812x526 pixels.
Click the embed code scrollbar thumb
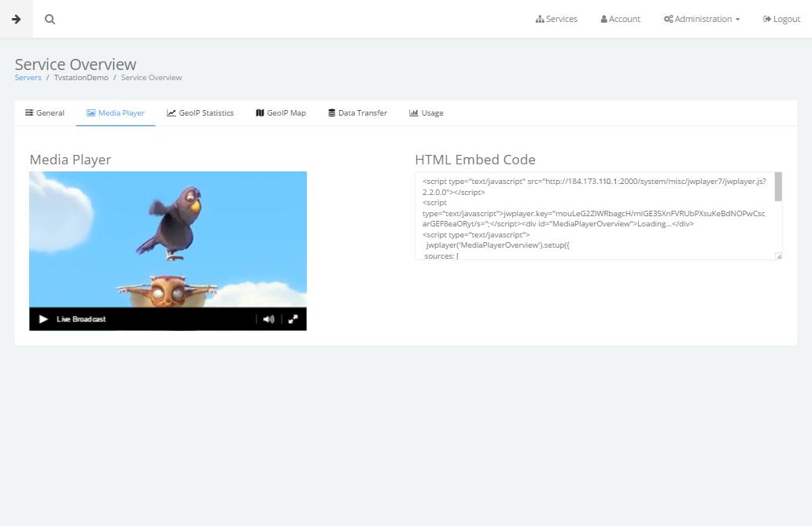(778, 186)
